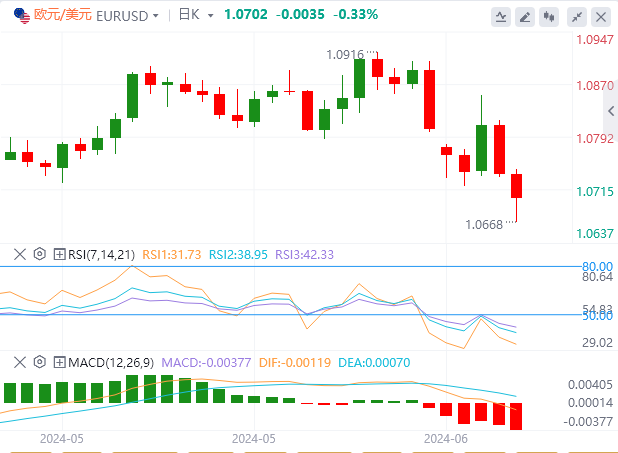
Task: Click the RSI2:38.95 value
Action: [x=238, y=255]
